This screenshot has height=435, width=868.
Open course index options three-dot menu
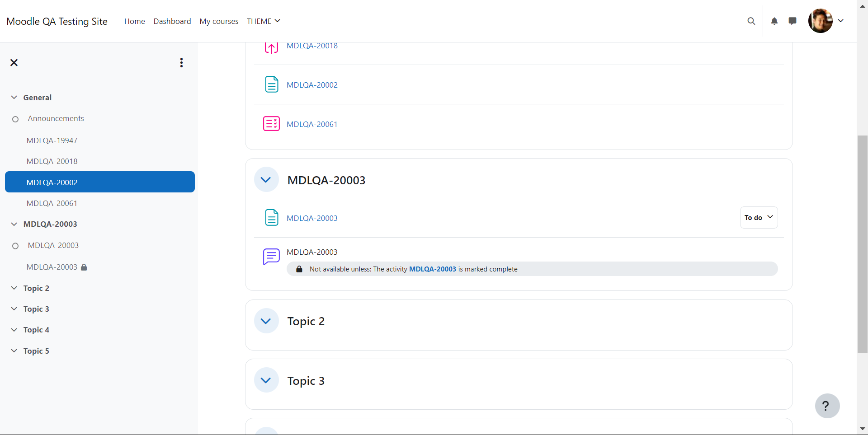(181, 63)
